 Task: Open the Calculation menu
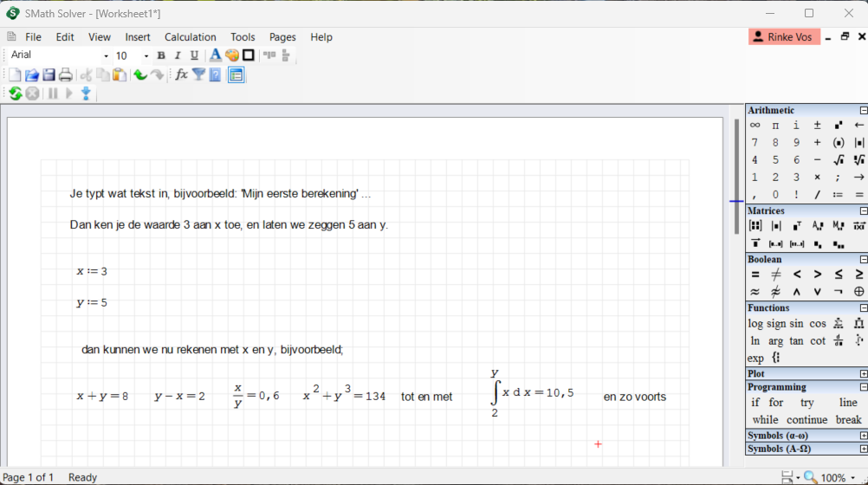coord(190,37)
